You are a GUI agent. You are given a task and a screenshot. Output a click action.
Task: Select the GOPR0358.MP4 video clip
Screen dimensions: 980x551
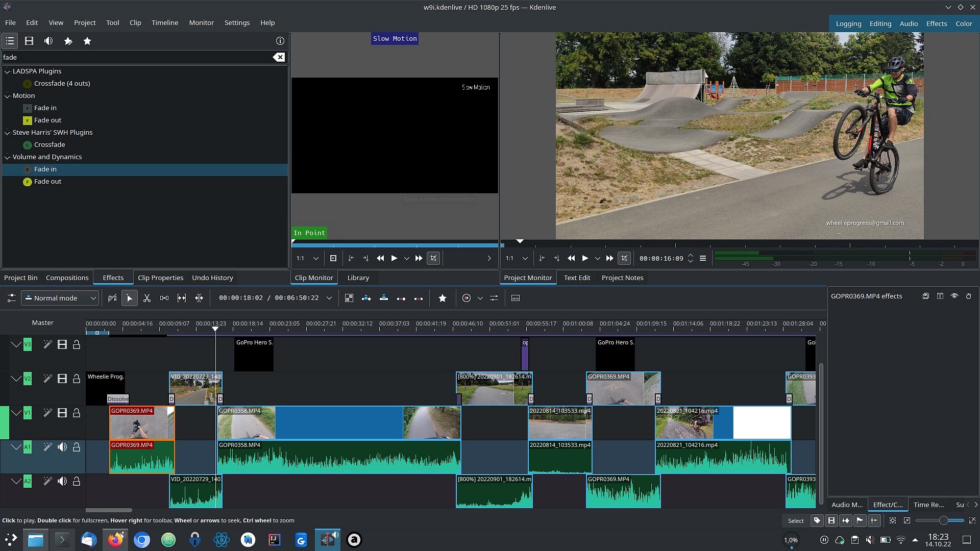(338, 423)
